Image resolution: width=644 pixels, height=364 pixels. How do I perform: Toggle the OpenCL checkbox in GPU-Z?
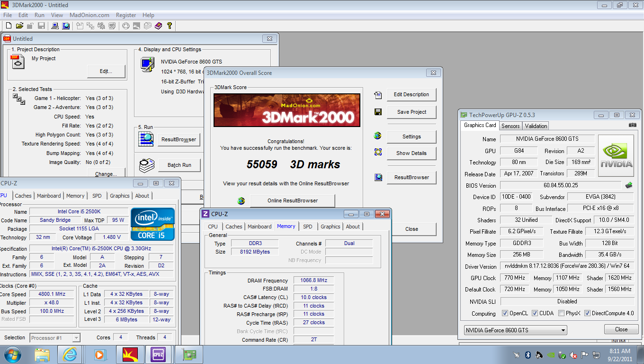tap(506, 313)
